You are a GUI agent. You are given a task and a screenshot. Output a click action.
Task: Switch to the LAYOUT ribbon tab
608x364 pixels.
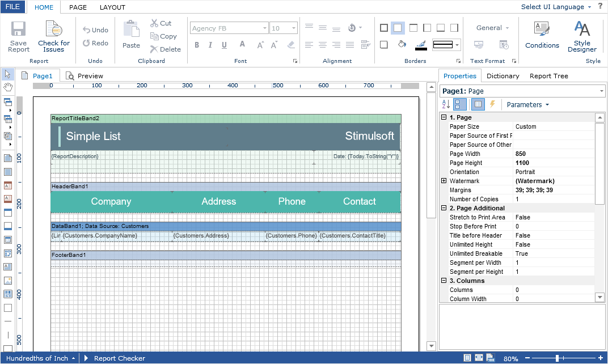click(x=112, y=7)
